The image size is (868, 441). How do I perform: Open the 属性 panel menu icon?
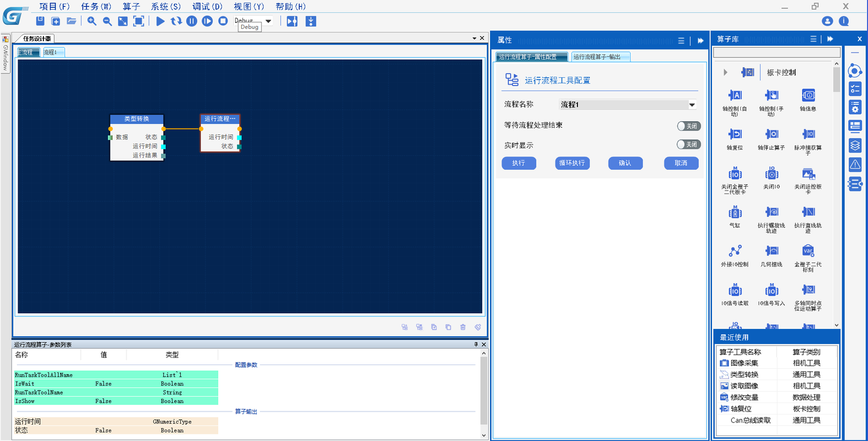tap(681, 40)
